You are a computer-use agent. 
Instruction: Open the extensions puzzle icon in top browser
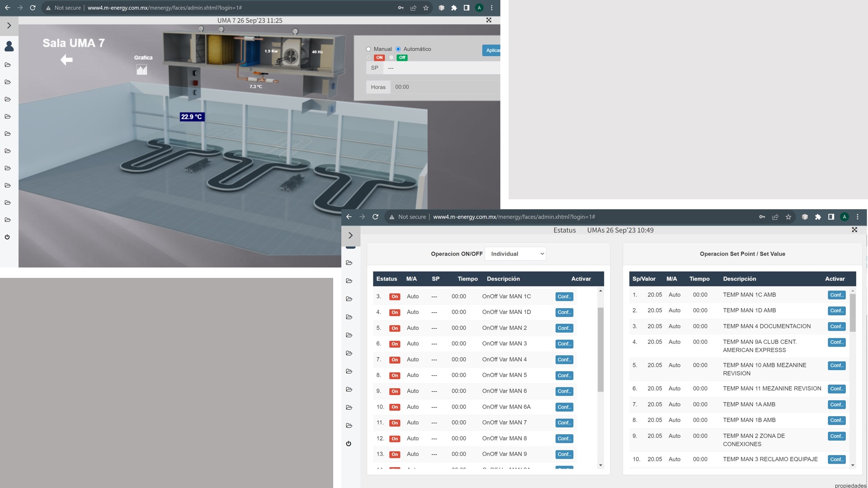click(x=454, y=8)
